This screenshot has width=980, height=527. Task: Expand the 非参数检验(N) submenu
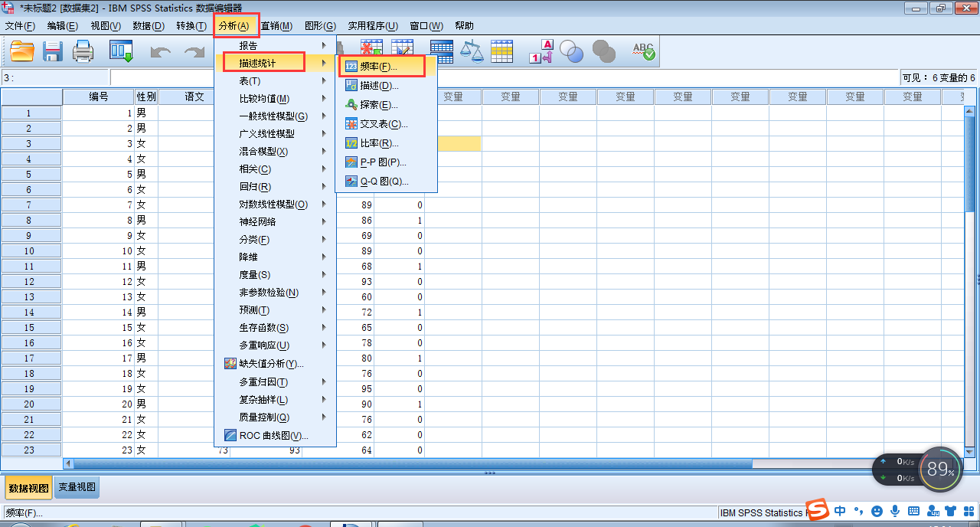[x=276, y=292]
